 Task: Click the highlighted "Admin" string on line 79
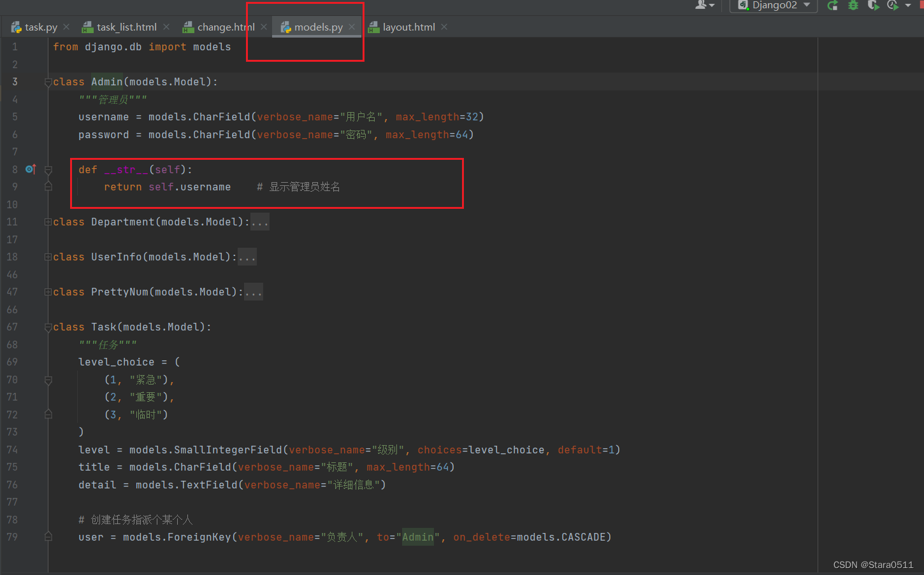tap(418, 537)
